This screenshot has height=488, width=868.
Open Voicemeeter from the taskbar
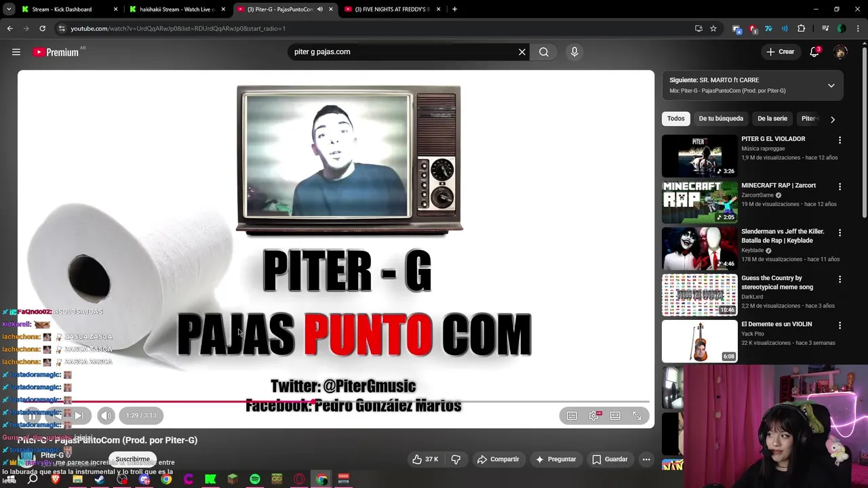pos(343,479)
